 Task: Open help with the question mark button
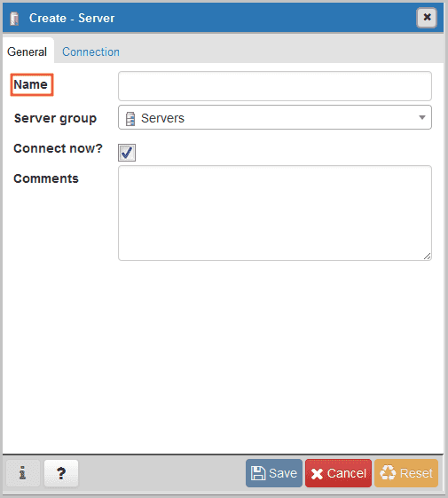click(x=61, y=473)
